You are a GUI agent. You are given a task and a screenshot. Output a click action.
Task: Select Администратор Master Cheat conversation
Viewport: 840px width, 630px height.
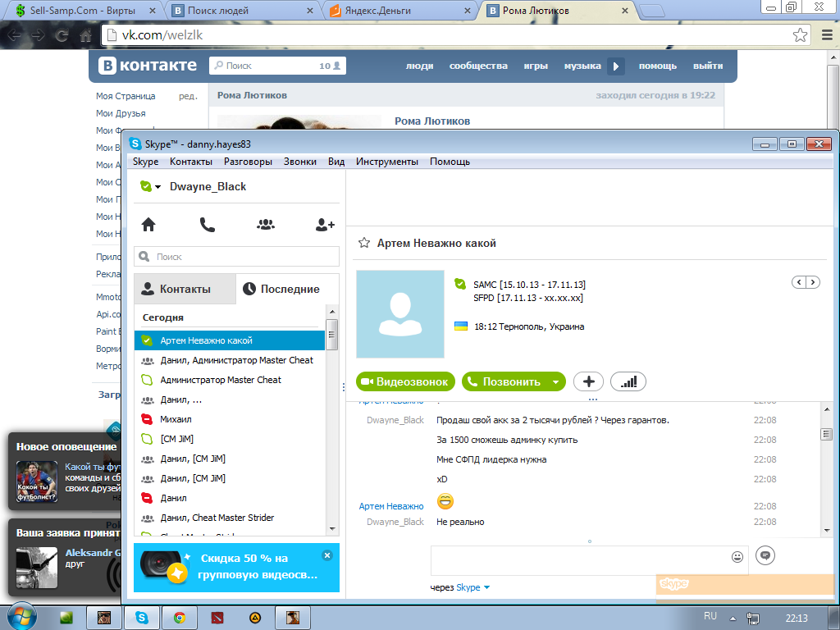(x=230, y=380)
